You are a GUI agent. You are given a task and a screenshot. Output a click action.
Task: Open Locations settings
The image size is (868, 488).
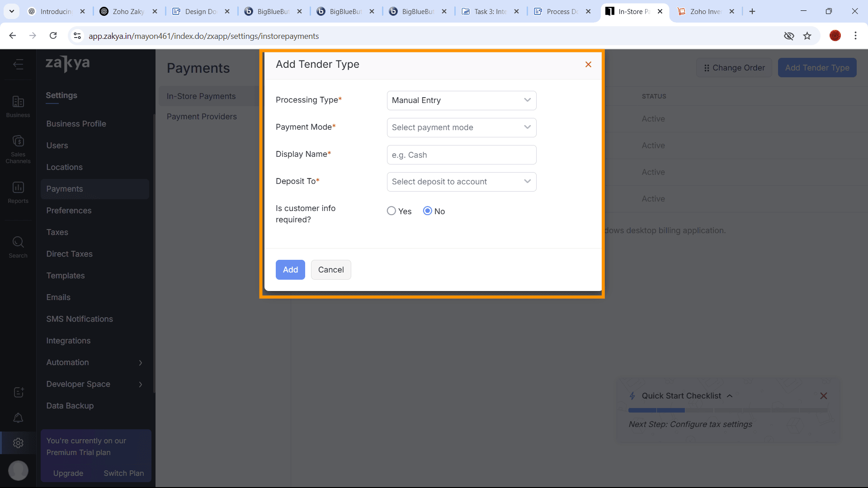[64, 167]
